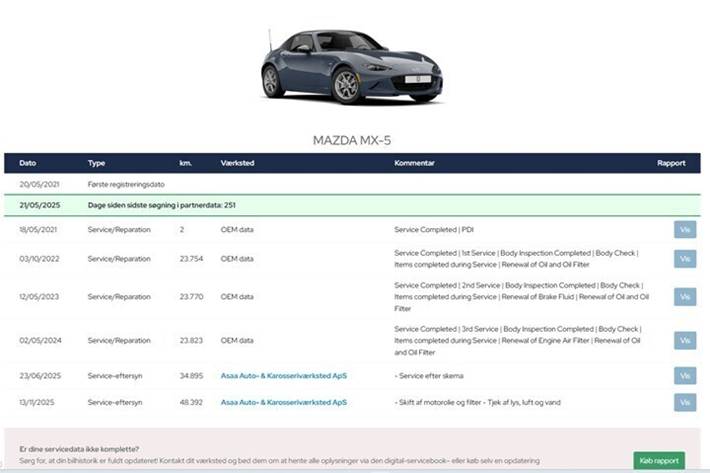Click mileage value 48.392
Screen dimensions: 710x473
191,402
